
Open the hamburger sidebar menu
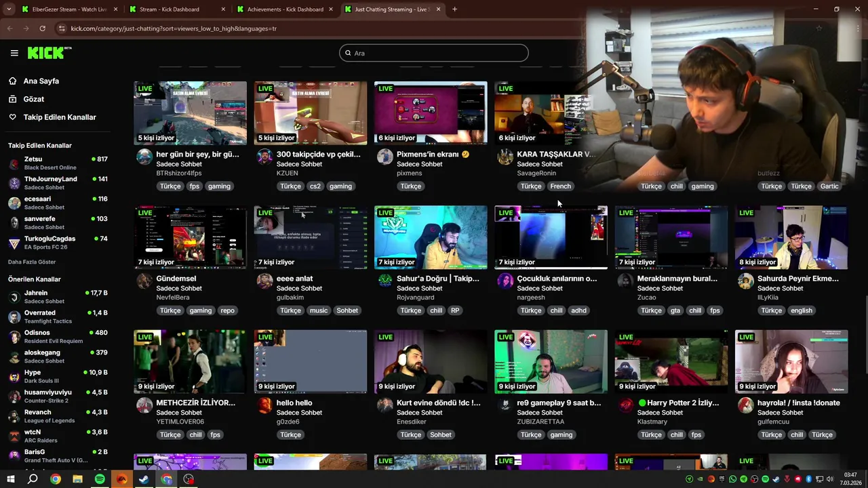14,53
